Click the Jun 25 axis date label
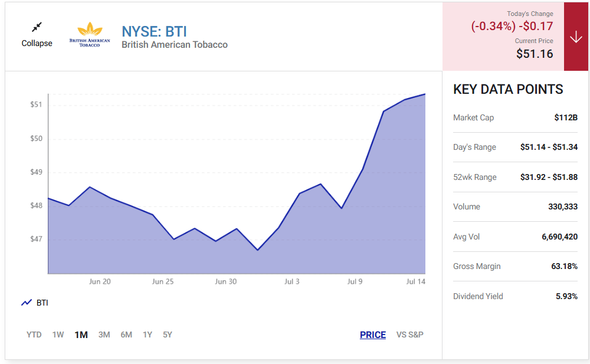 pos(163,281)
